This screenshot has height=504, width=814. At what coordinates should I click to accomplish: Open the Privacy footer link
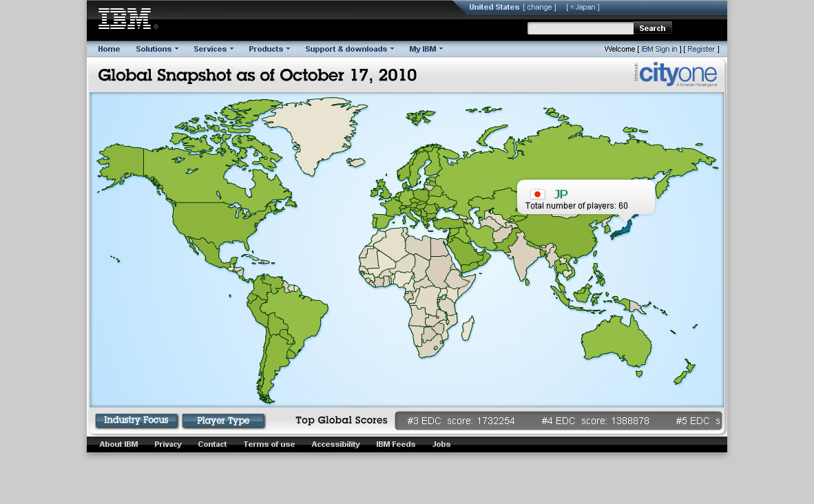tap(168, 444)
